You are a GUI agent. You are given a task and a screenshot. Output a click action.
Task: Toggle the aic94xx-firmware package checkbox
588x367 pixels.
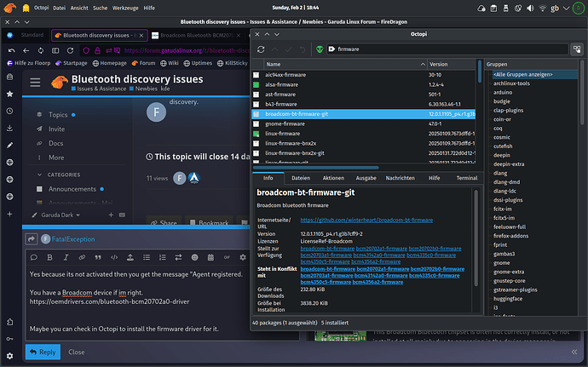pos(257,75)
